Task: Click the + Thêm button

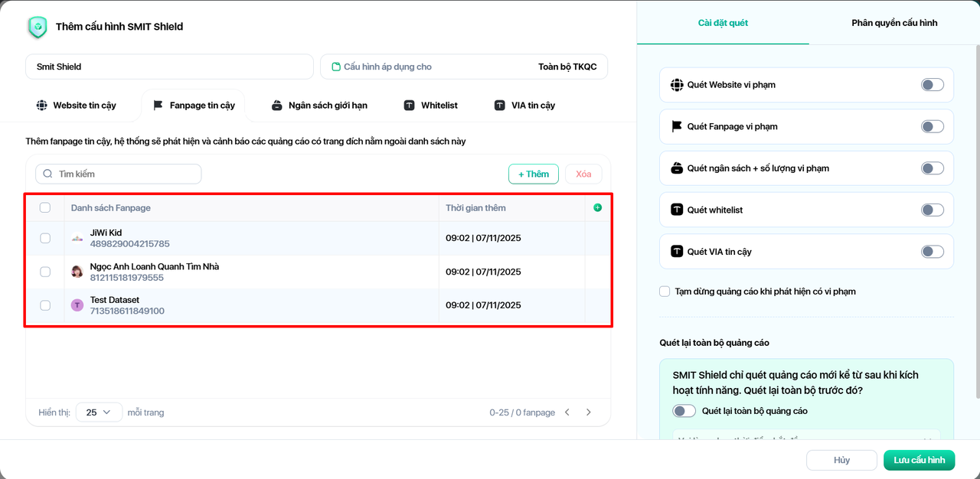Action: [533, 174]
